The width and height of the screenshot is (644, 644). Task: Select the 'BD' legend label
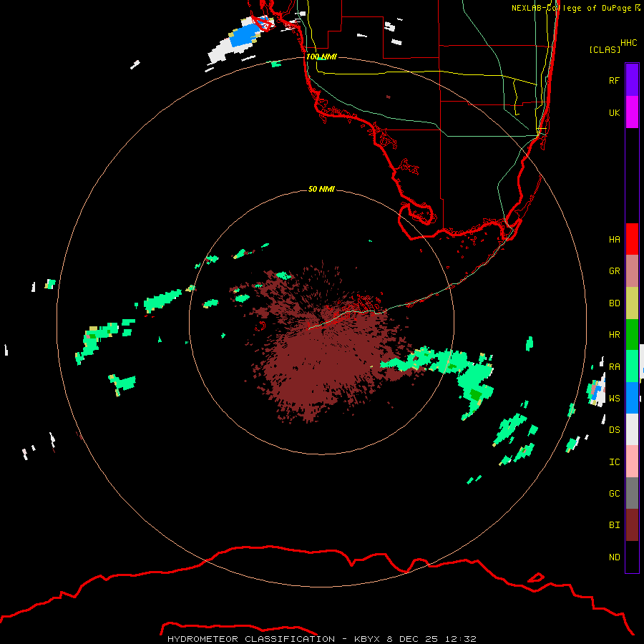pyautogui.click(x=614, y=303)
